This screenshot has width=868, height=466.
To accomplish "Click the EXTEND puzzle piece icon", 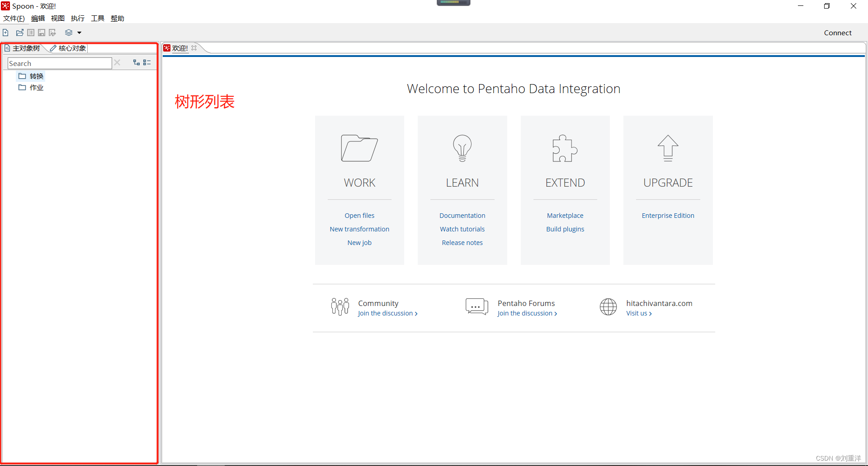I will click(565, 148).
